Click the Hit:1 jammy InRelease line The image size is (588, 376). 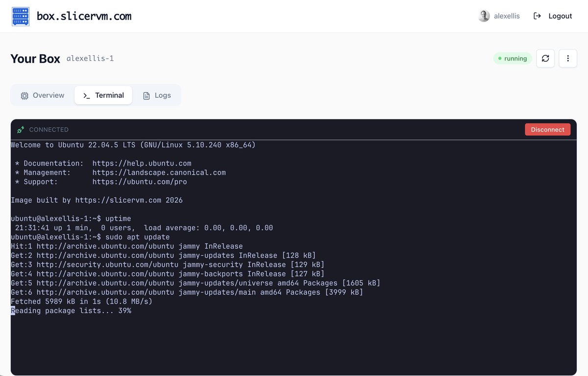coord(127,246)
